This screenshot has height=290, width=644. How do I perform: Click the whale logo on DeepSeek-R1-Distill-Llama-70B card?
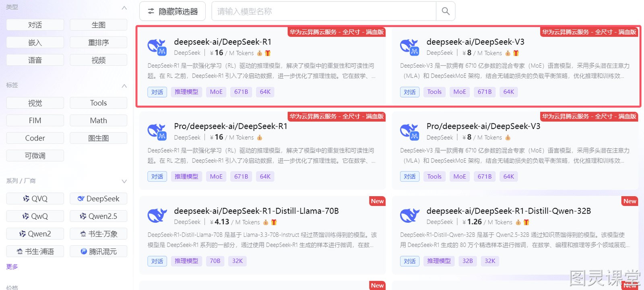pos(157,216)
